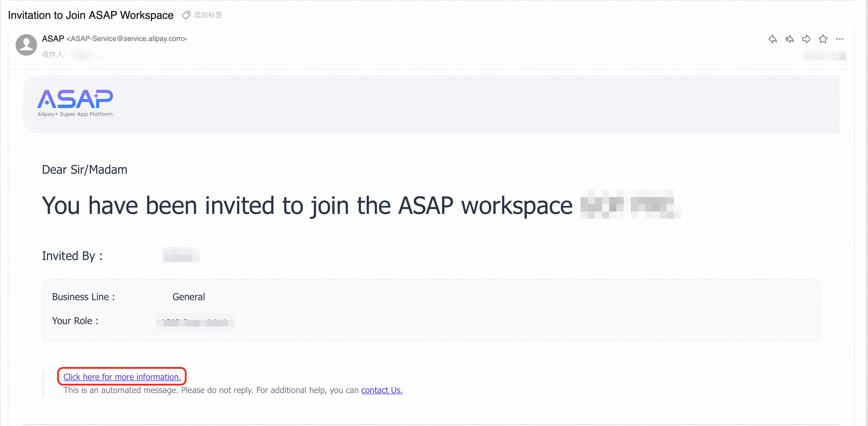868x426 pixels.
Task: Reply to the ASAP invitation email
Action: [x=772, y=39]
